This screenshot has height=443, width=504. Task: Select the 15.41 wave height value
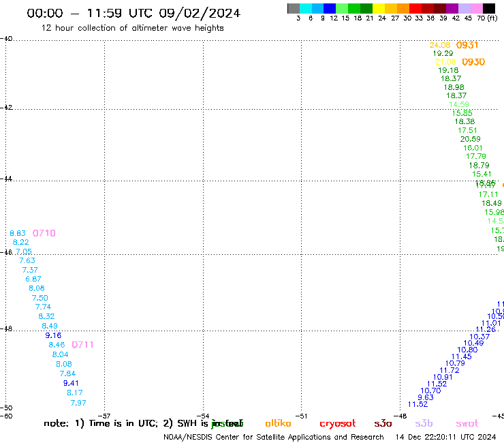point(482,174)
